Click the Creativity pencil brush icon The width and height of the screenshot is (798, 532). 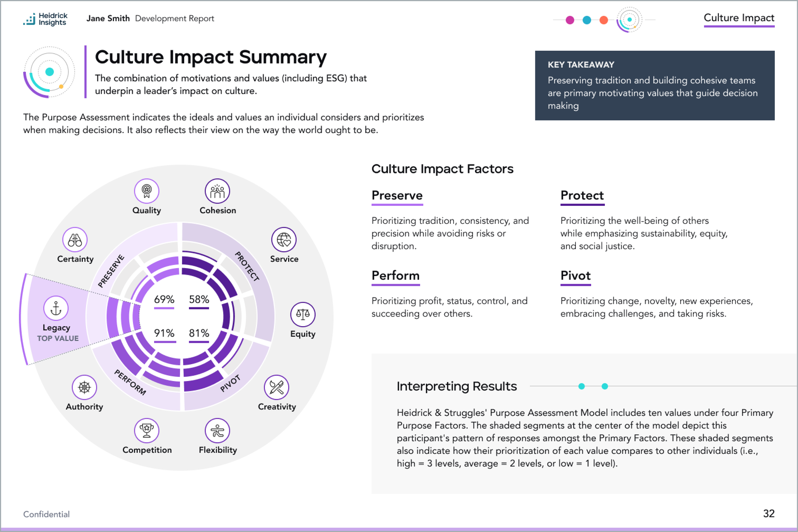pyautogui.click(x=276, y=387)
